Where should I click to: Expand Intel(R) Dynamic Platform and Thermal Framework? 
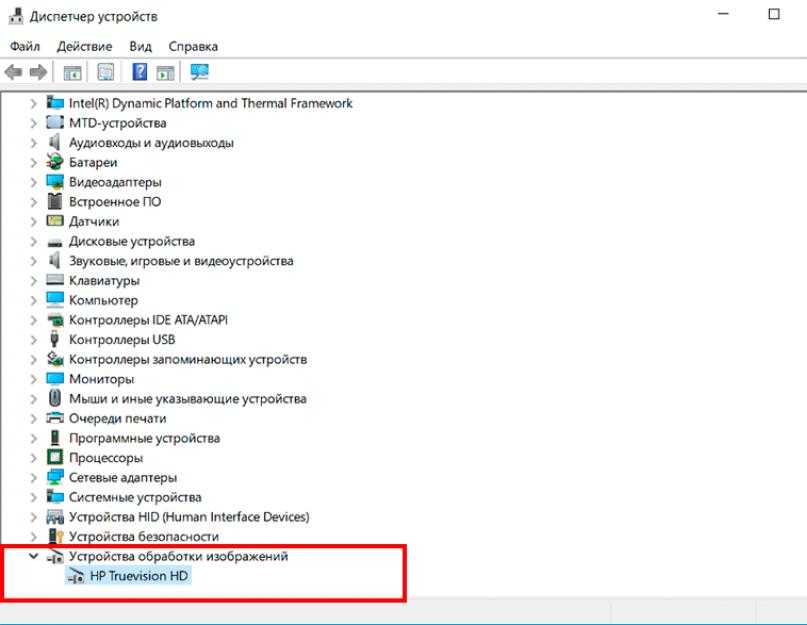[33, 103]
